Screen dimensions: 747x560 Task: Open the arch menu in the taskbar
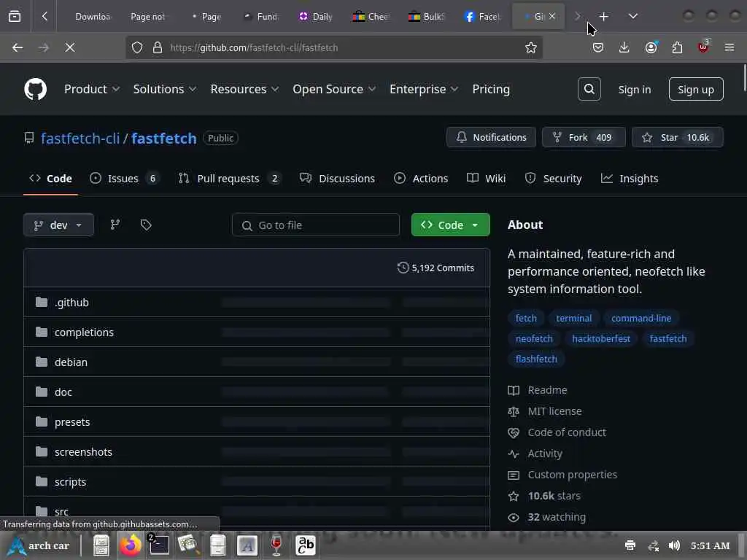[39, 545]
